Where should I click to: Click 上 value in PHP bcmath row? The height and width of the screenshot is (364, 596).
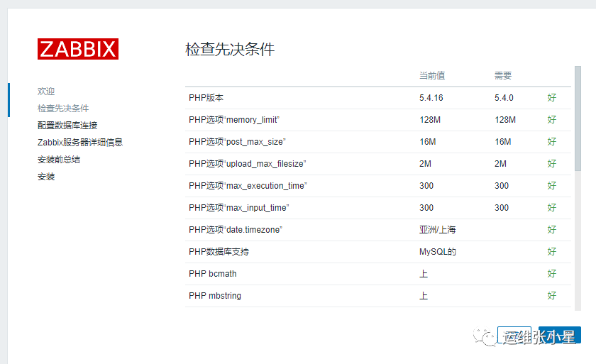[424, 274]
